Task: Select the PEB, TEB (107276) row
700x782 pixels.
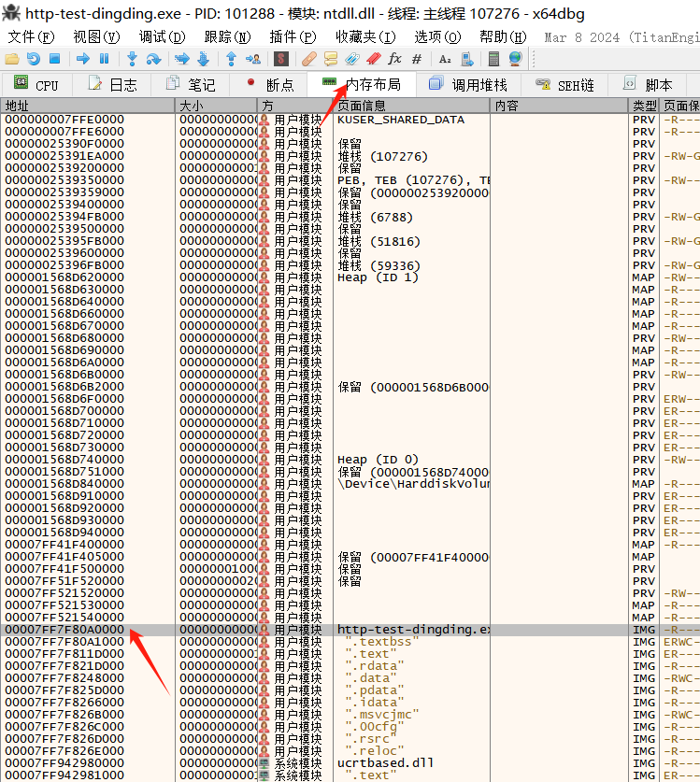Action: click(x=350, y=180)
